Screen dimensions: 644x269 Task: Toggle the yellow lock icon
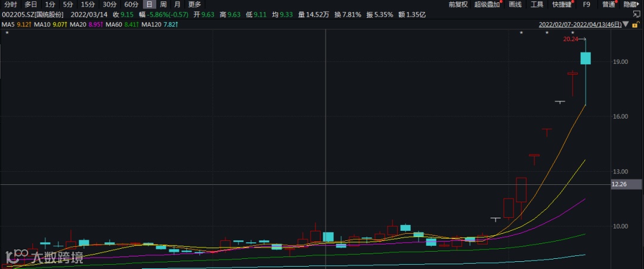coord(636,24)
